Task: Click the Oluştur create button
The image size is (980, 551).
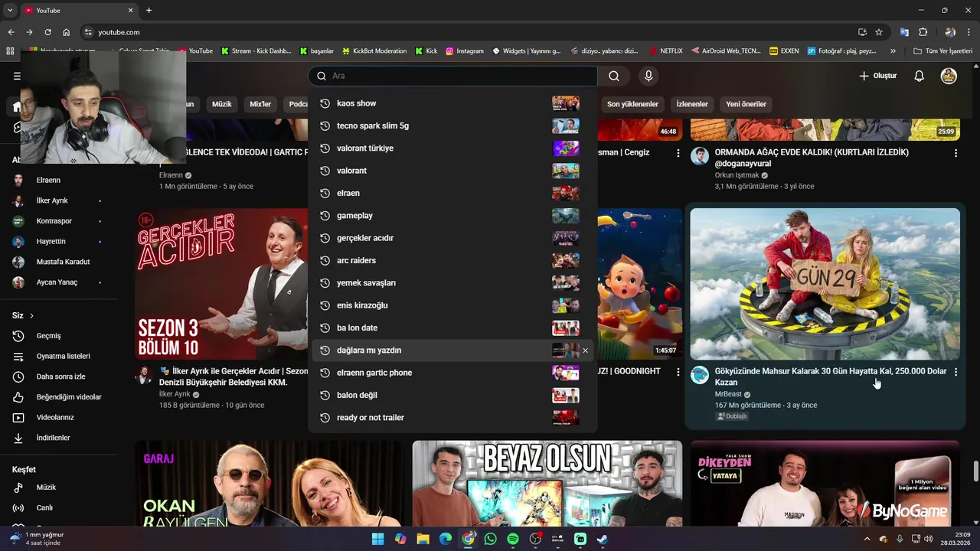Action: click(x=877, y=76)
